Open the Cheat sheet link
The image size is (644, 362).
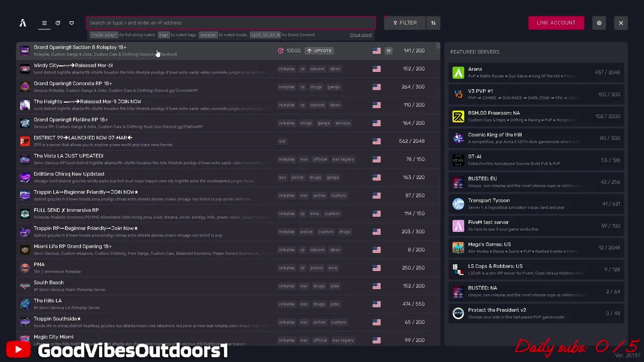pyautogui.click(x=361, y=35)
